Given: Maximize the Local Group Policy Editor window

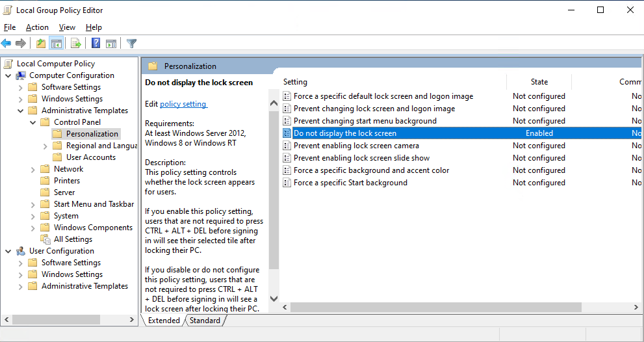Looking at the screenshot, I should 600,10.
